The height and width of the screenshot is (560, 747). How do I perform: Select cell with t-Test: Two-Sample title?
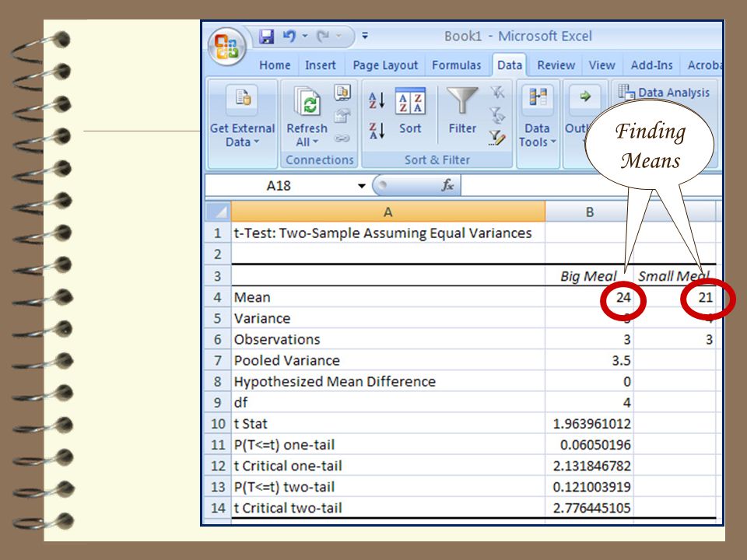(x=388, y=233)
